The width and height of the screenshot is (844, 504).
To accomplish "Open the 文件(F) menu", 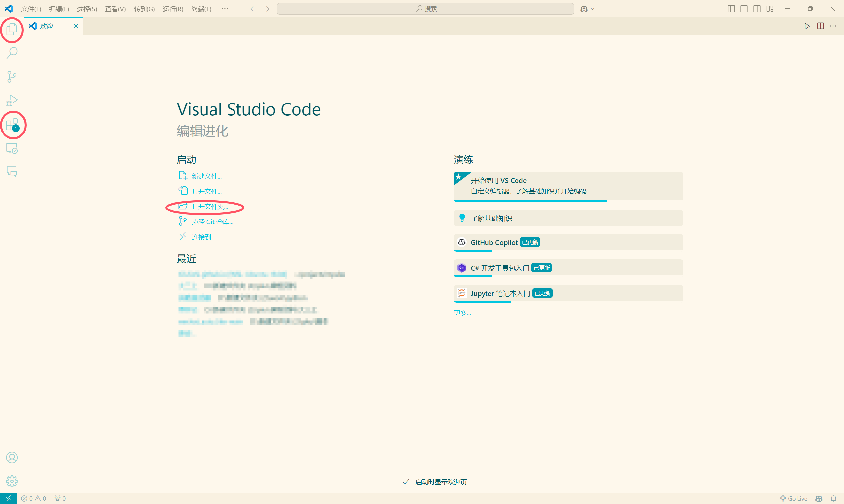I will pyautogui.click(x=31, y=9).
